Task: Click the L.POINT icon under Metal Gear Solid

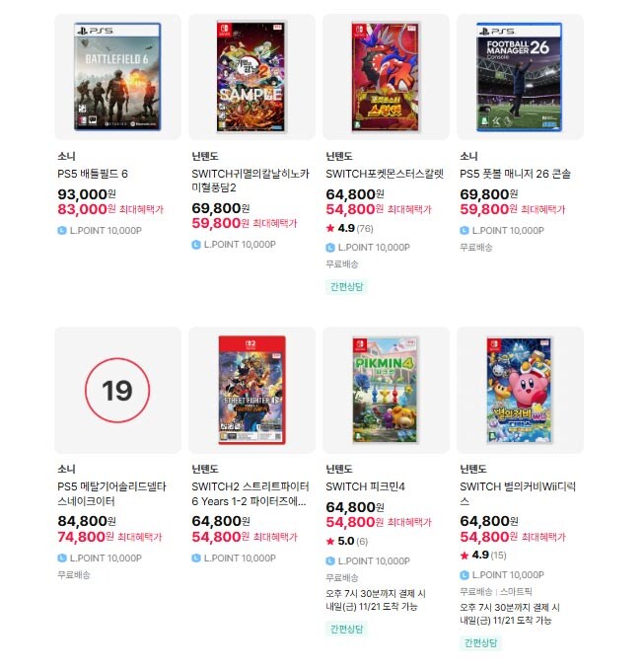Action: point(62,558)
